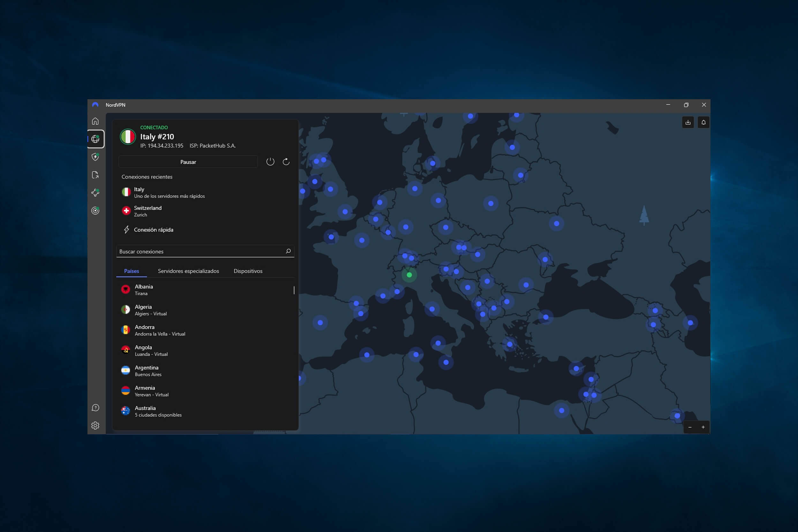Image resolution: width=798 pixels, height=532 pixels.
Task: Select the VPN globe sidebar icon
Action: coord(95,139)
